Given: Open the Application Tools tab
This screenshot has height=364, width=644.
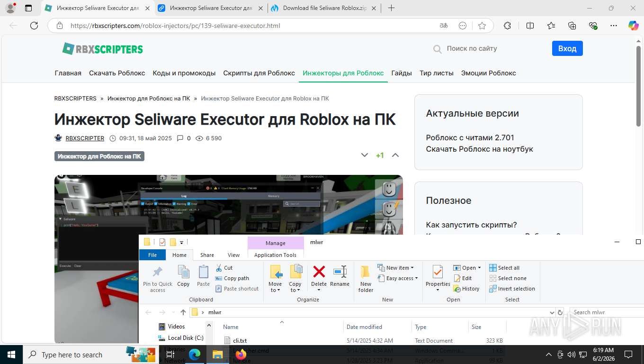Looking at the screenshot, I should pyautogui.click(x=275, y=255).
